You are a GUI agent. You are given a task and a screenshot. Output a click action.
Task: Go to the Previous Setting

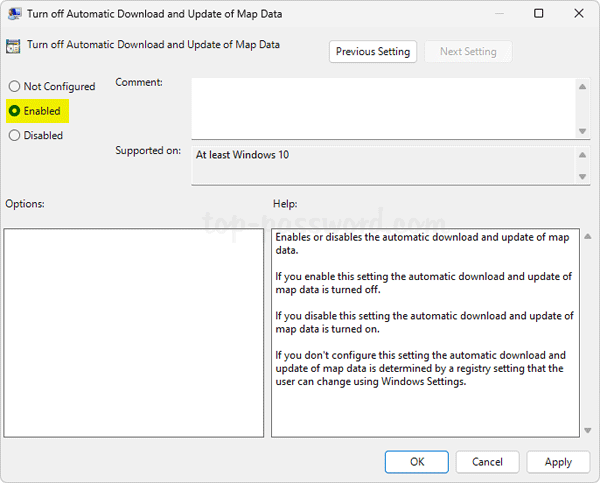coord(372,51)
